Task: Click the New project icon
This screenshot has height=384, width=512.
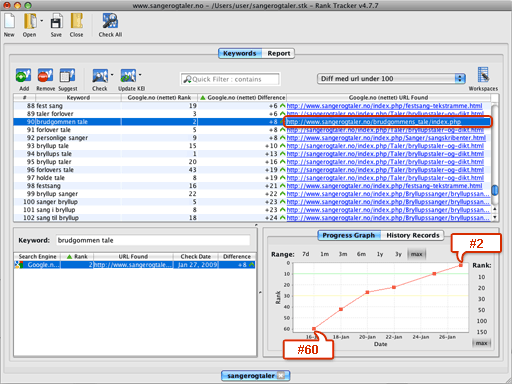Action: click(9, 21)
